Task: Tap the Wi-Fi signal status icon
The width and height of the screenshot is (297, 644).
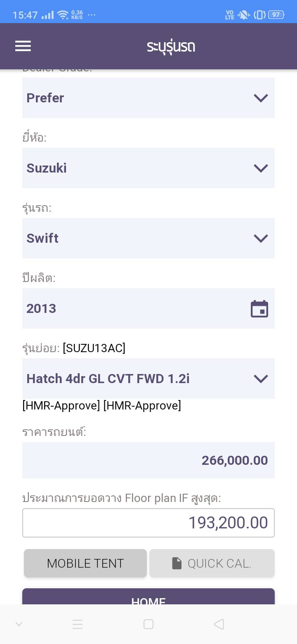Action: (63, 15)
